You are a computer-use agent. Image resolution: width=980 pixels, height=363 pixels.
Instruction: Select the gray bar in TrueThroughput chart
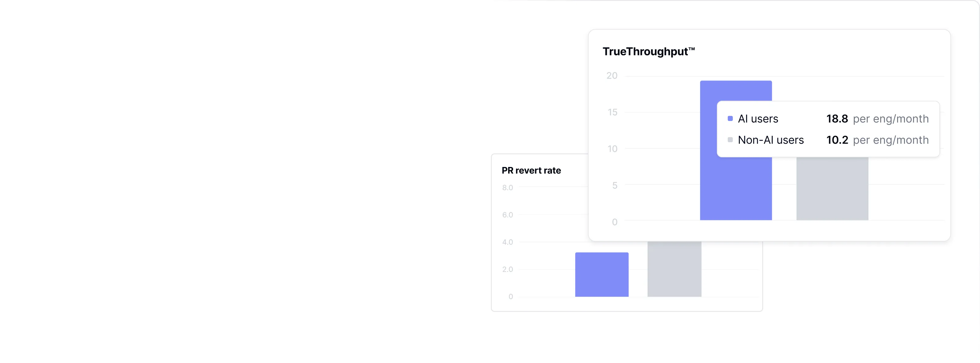click(832, 189)
